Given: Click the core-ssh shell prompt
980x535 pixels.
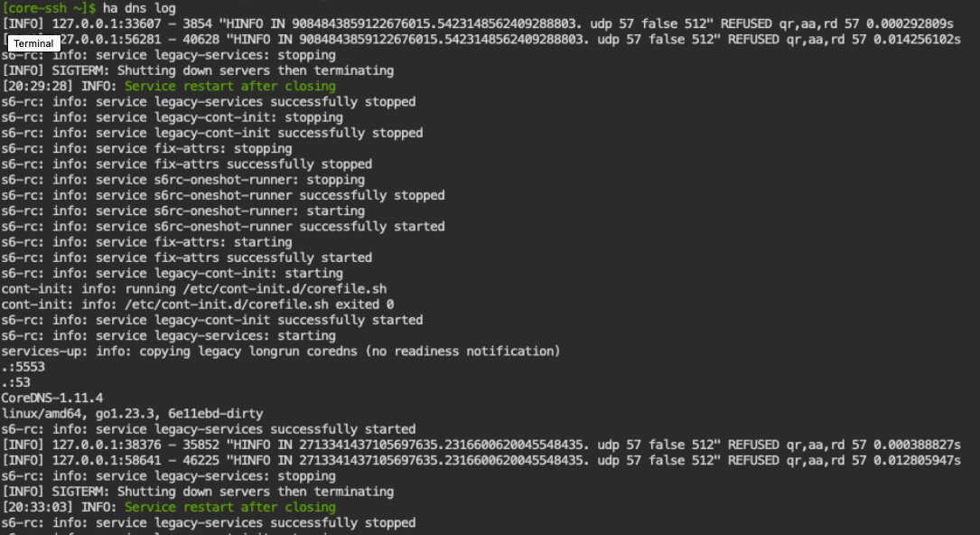Looking at the screenshot, I should (x=49, y=7).
